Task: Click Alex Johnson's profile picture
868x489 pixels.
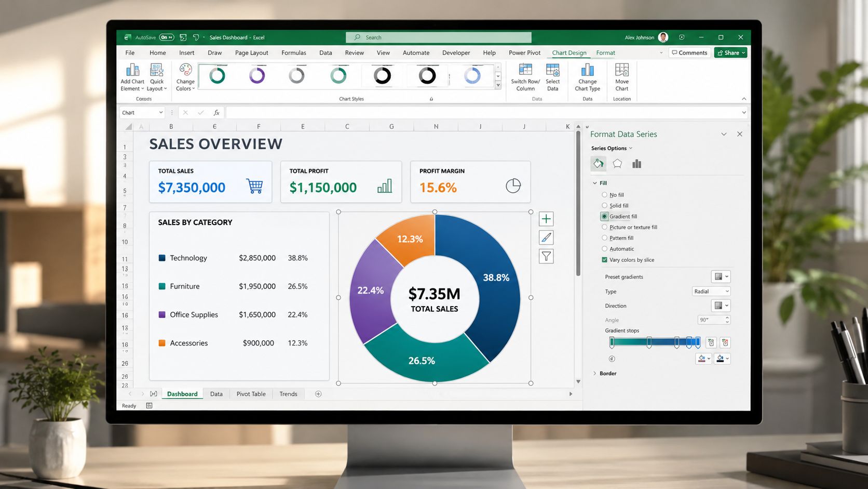Action: (663, 37)
